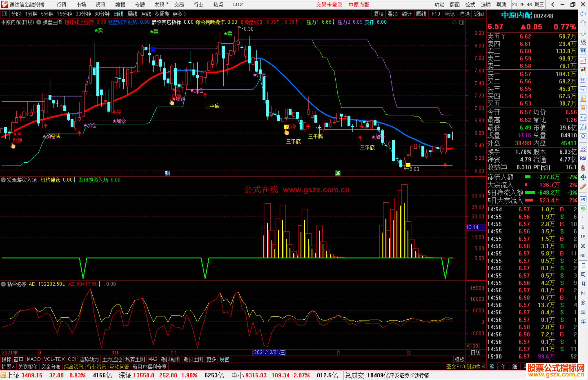Viewport: 588px width, 380px height.
Task: Open the F10 company info sidebar icon
Action: tap(583, 89)
